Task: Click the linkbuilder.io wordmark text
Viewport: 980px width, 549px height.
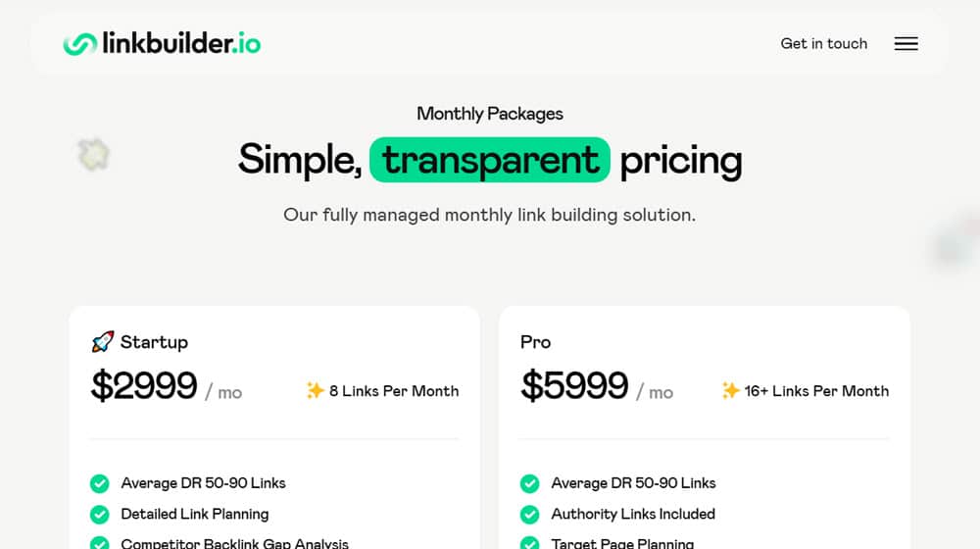Action: pos(181,43)
